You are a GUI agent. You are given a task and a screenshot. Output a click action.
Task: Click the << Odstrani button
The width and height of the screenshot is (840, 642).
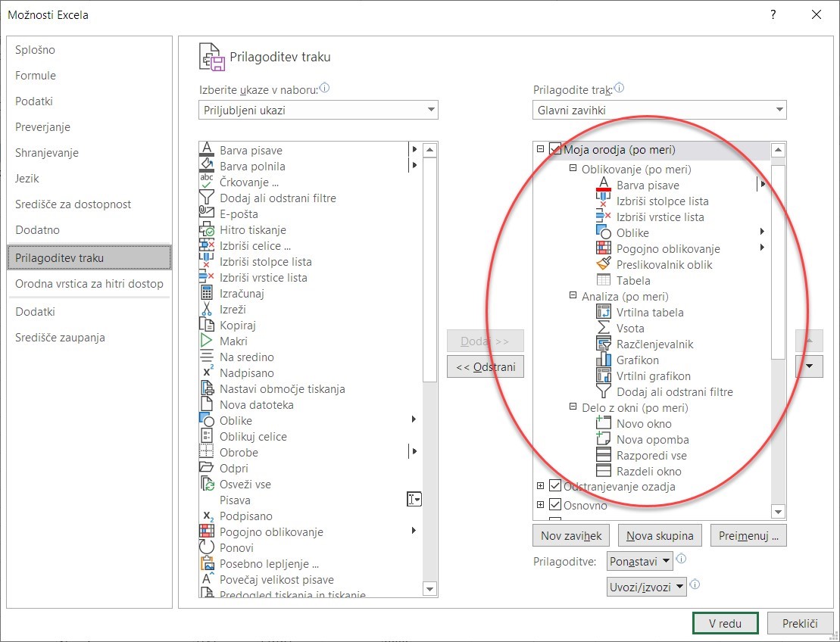pos(486,366)
